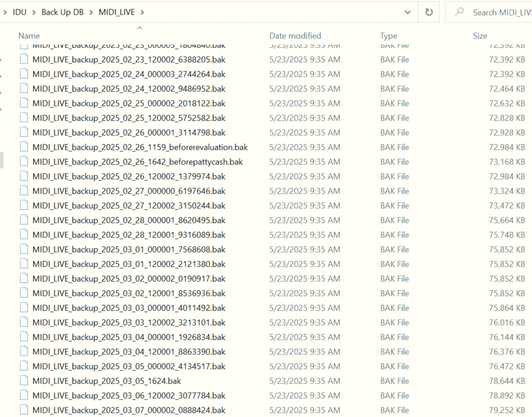532x417 pixels.
Task: Sort by the Name column header
Action: 29,36
